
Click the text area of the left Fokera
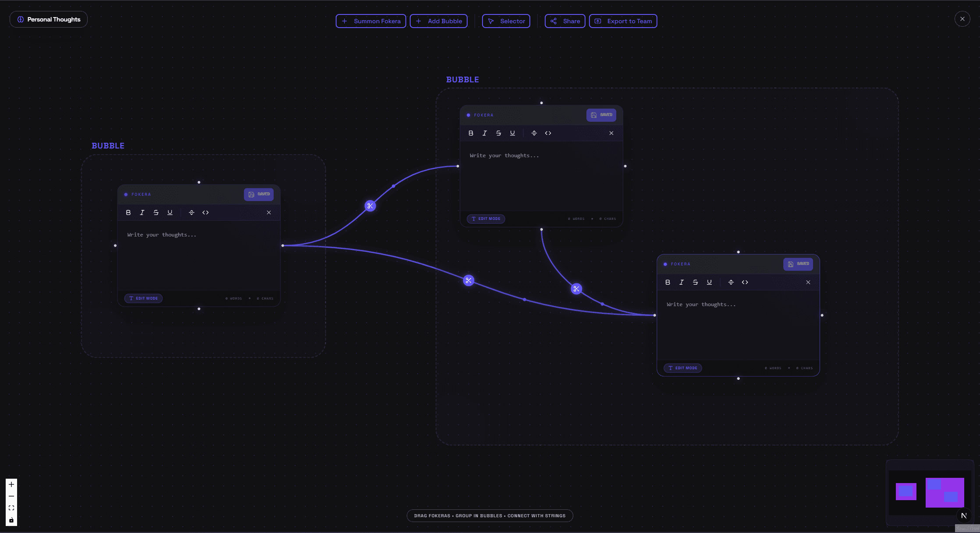click(199, 255)
